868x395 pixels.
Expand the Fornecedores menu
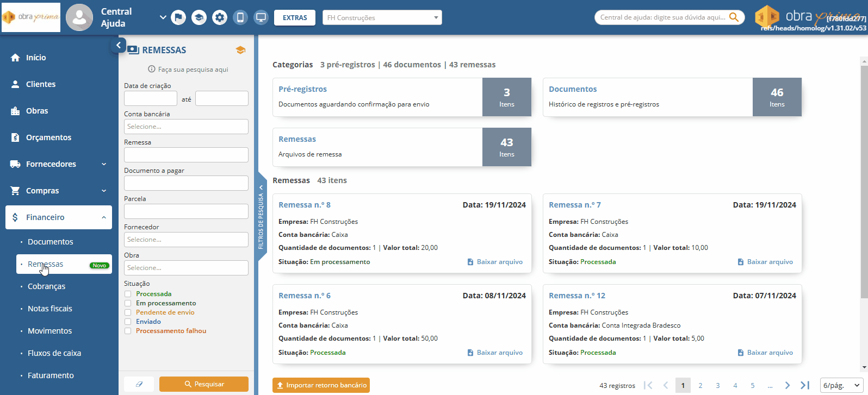click(x=59, y=164)
